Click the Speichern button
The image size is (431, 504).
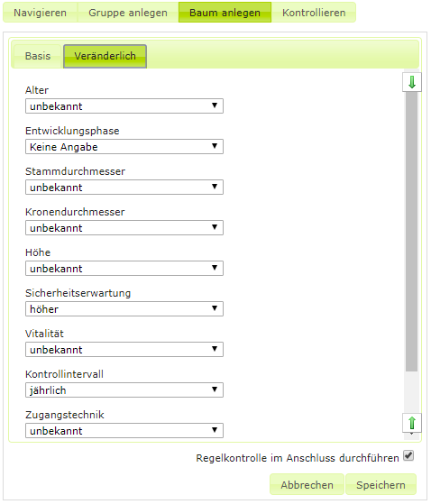click(381, 484)
